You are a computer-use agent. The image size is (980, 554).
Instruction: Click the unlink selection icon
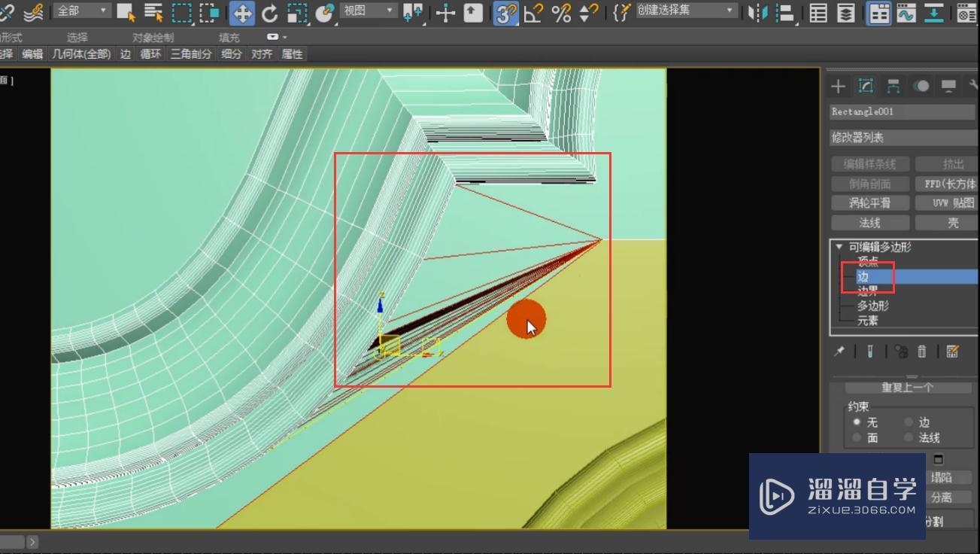(8, 12)
